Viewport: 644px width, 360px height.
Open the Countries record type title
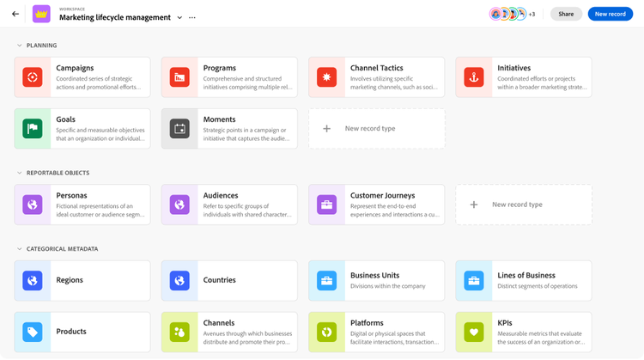pos(219,280)
